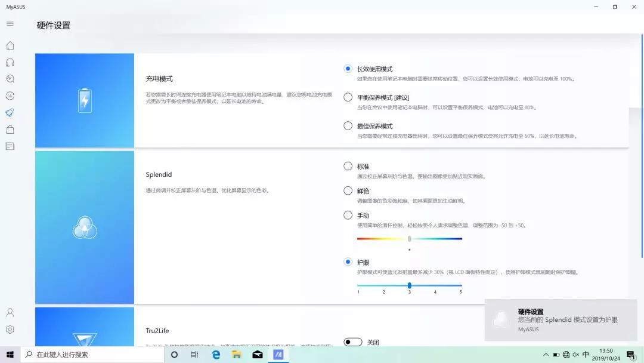Show hidden system tray icons

pyautogui.click(x=546, y=355)
